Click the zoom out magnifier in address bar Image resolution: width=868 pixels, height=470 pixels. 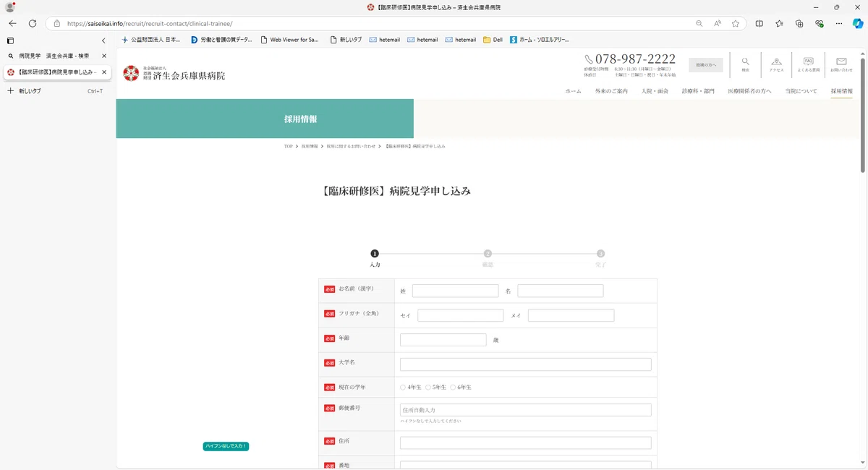click(699, 23)
